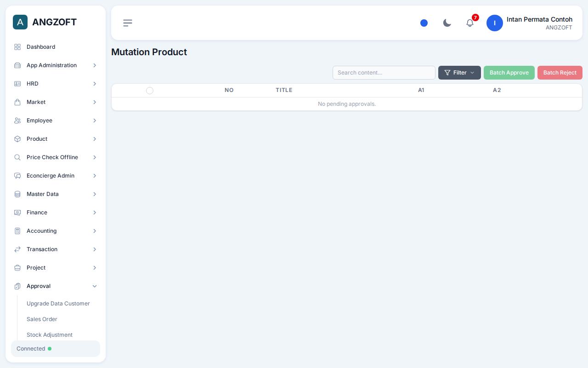This screenshot has height=368, width=588.
Task: Tick the select-all checkbox in table header
Action: (150, 91)
